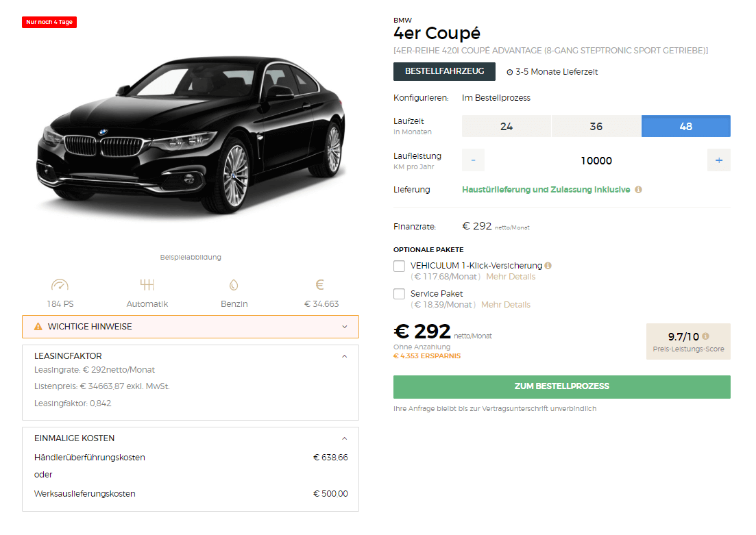Check the Service Paket checkbox
The image size is (756, 535).
(399, 294)
